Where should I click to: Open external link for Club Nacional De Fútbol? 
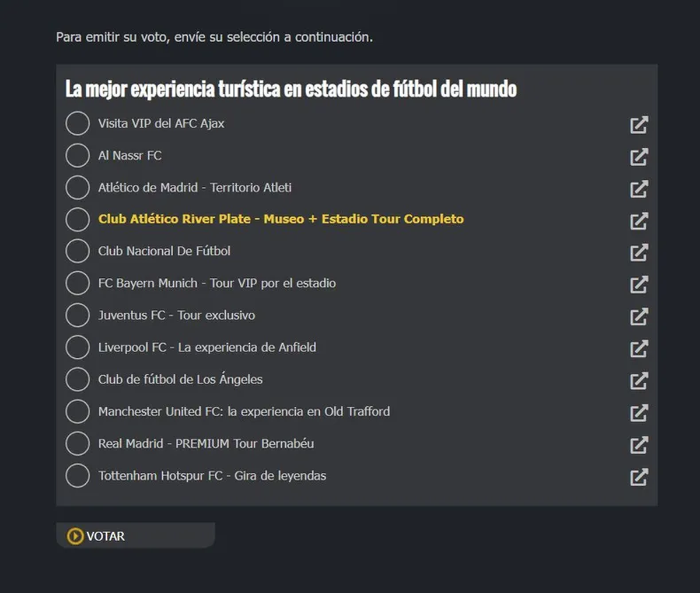(x=639, y=253)
